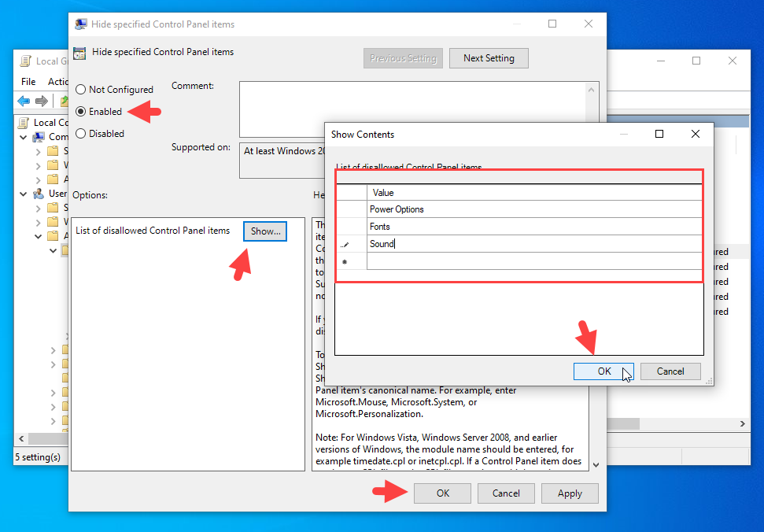This screenshot has width=764, height=532.
Task: Click right arrow of Policy Editor horizontal scrollbar
Action: (742, 424)
